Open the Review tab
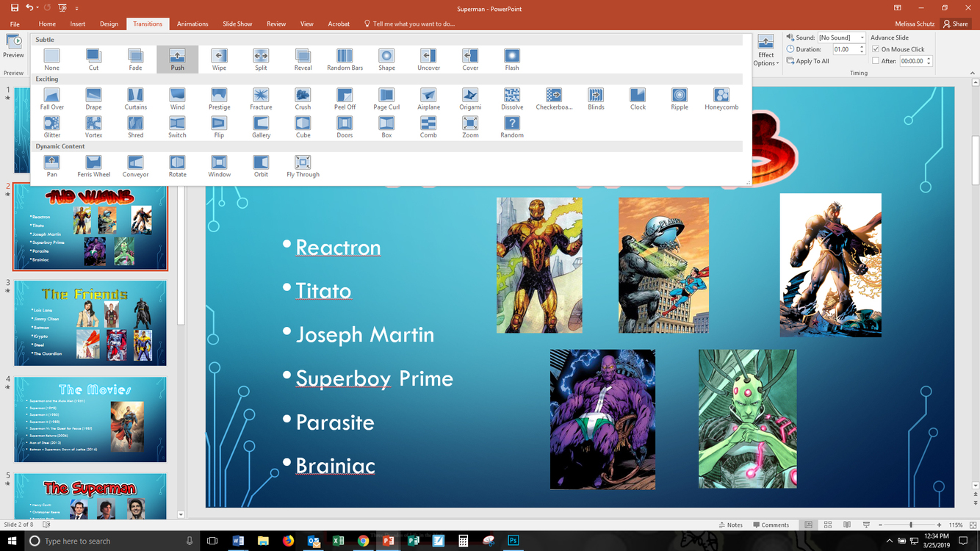Screen dimensions: 980x551 coord(276,24)
